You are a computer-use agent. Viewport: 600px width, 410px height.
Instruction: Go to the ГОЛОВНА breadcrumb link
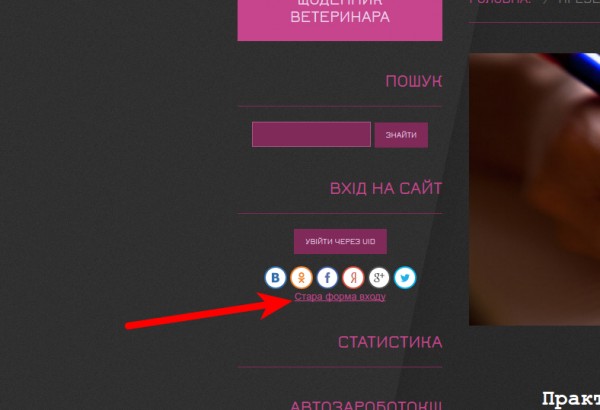click(500, 2)
